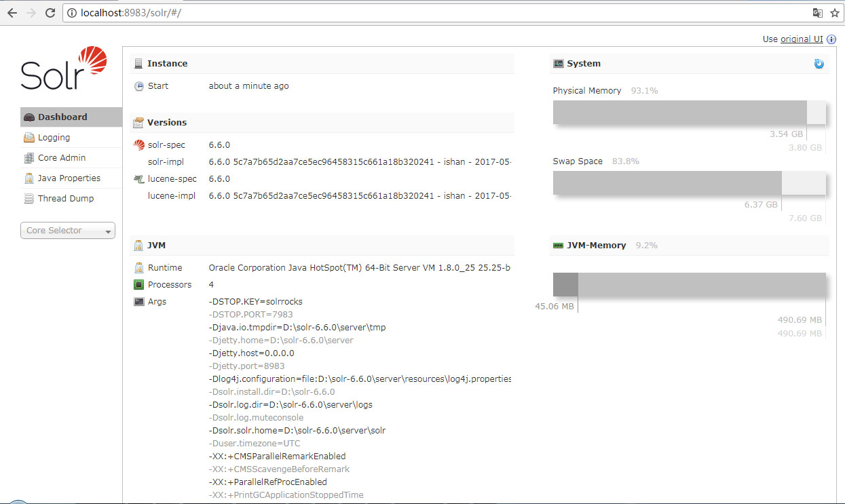Open the Java Properties page

69,178
